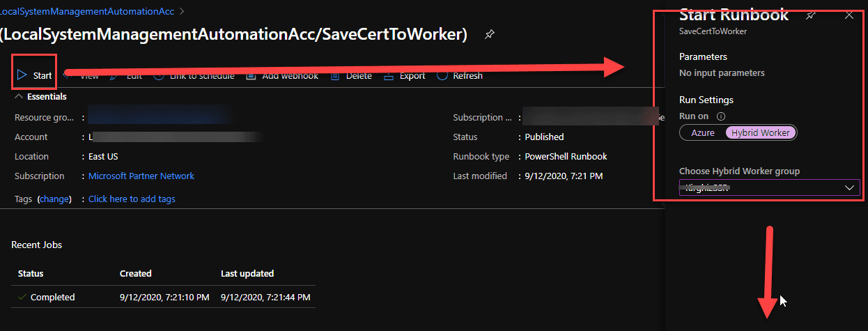Open the Completed recent job row
The image size is (868, 331).
coord(163,297)
